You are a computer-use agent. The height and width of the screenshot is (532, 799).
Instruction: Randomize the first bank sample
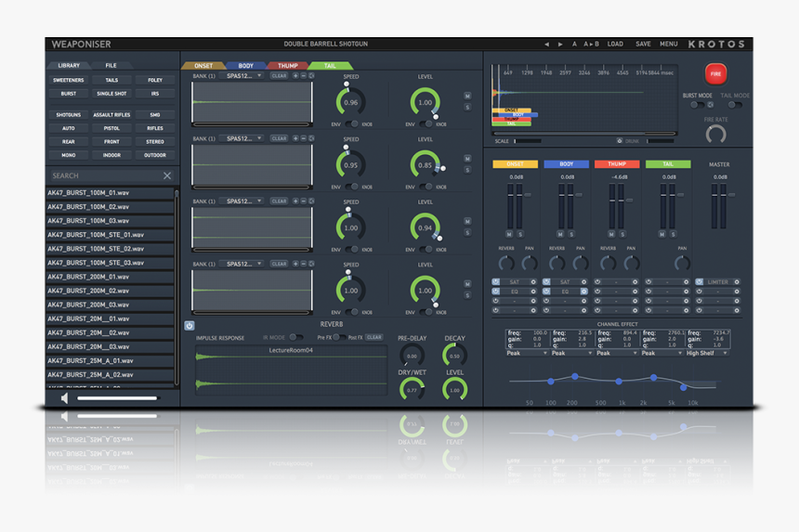point(311,75)
